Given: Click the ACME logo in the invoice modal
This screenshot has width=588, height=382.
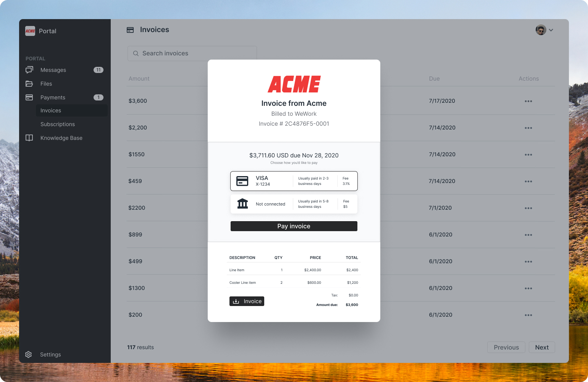Looking at the screenshot, I should 294,84.
